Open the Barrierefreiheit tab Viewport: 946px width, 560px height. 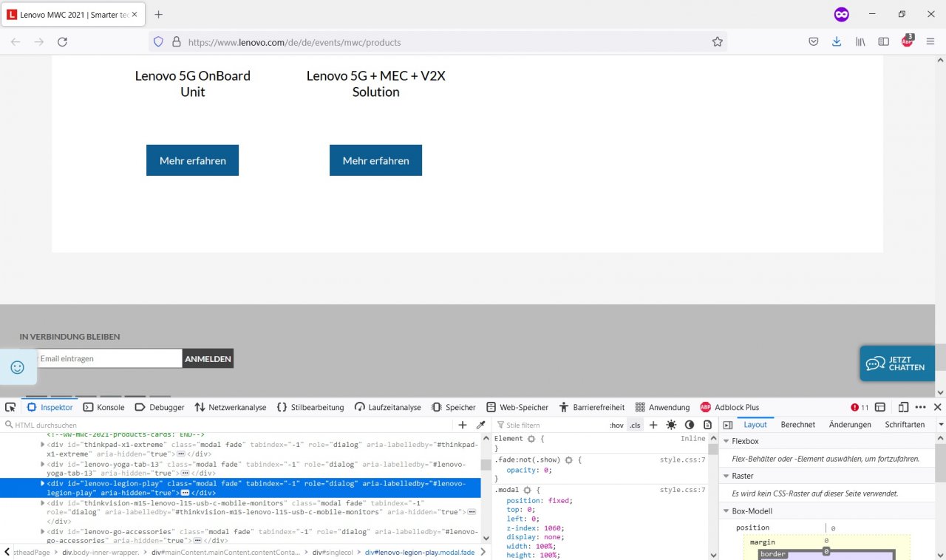[592, 407]
